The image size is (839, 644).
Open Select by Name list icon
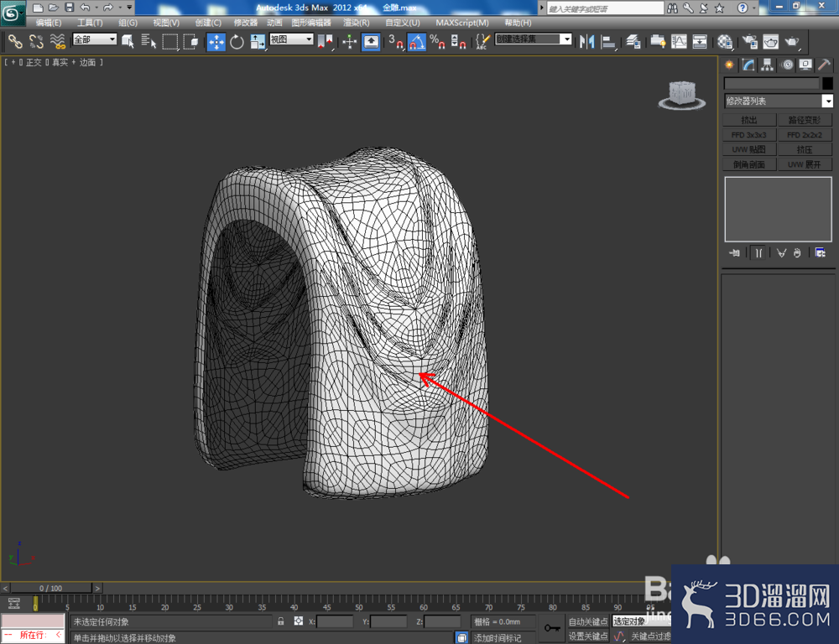(149, 41)
